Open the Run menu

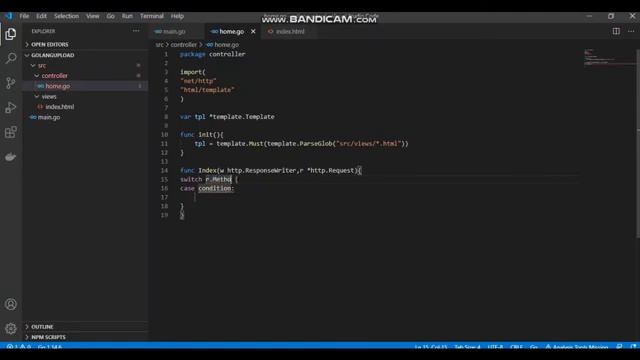coord(127,16)
